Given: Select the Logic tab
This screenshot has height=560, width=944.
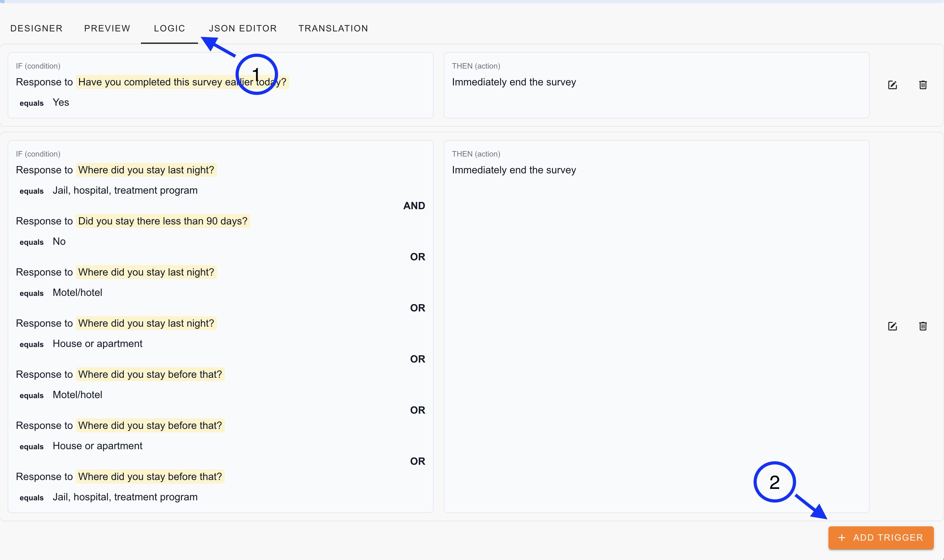Looking at the screenshot, I should [170, 28].
